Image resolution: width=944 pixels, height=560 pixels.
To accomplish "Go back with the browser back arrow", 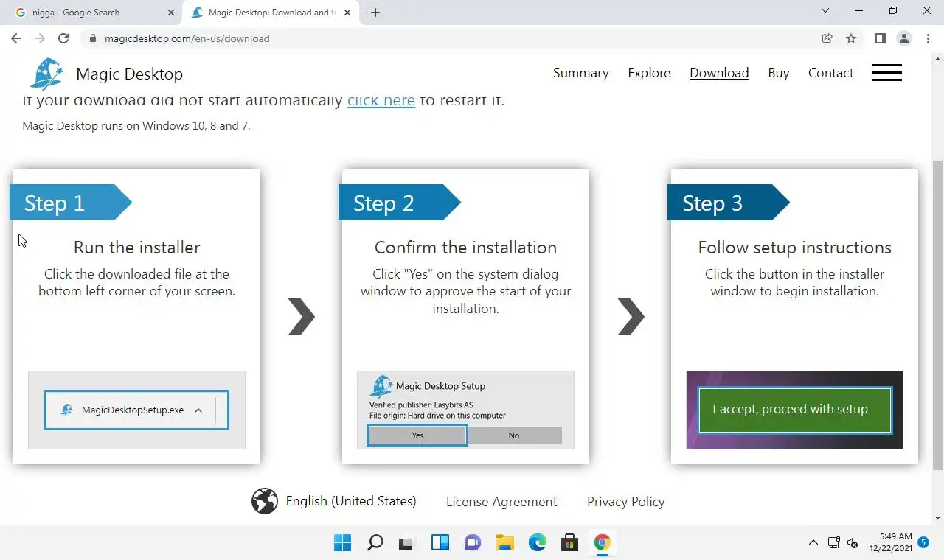I will pos(16,38).
